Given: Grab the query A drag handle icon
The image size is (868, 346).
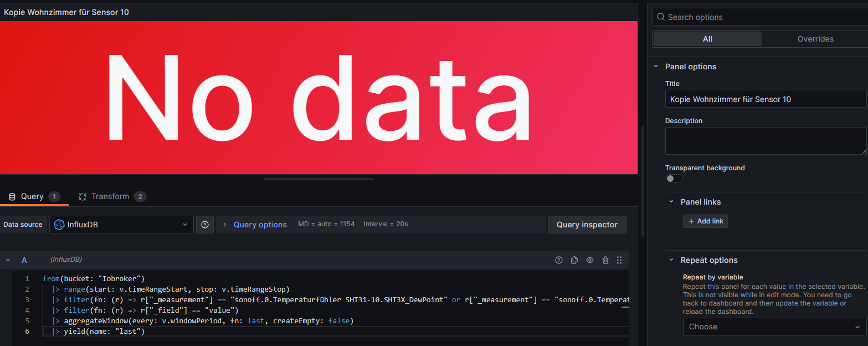Looking at the screenshot, I should (x=619, y=260).
